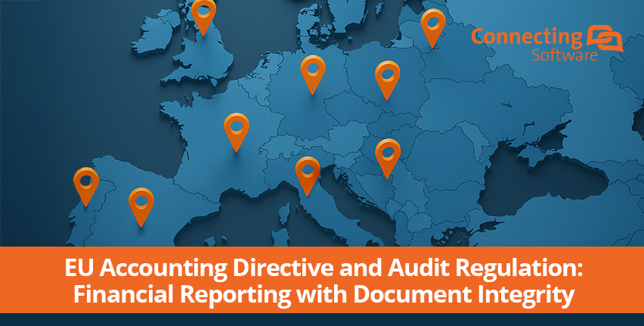Click the word "Software" beneath Connecting
644x326 pixels.
(565, 55)
